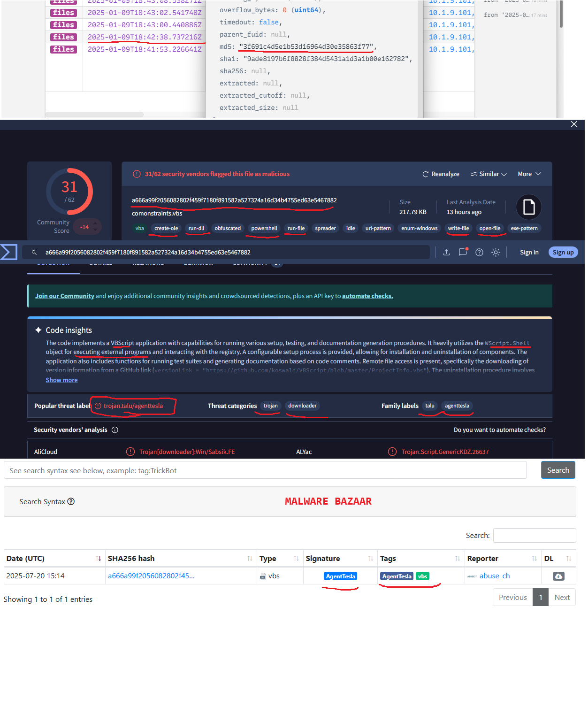Click the Search Syntax help icon
588x714 pixels.
(71, 501)
